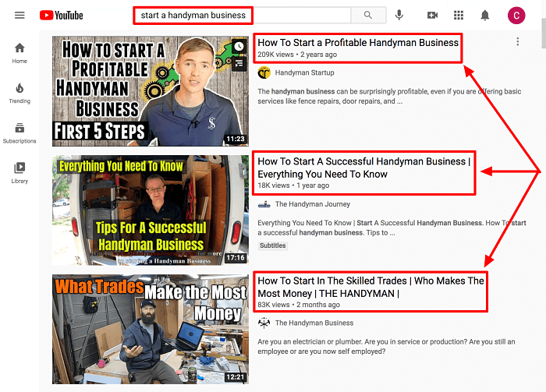Open Subscriptions in sidebar

(x=19, y=133)
